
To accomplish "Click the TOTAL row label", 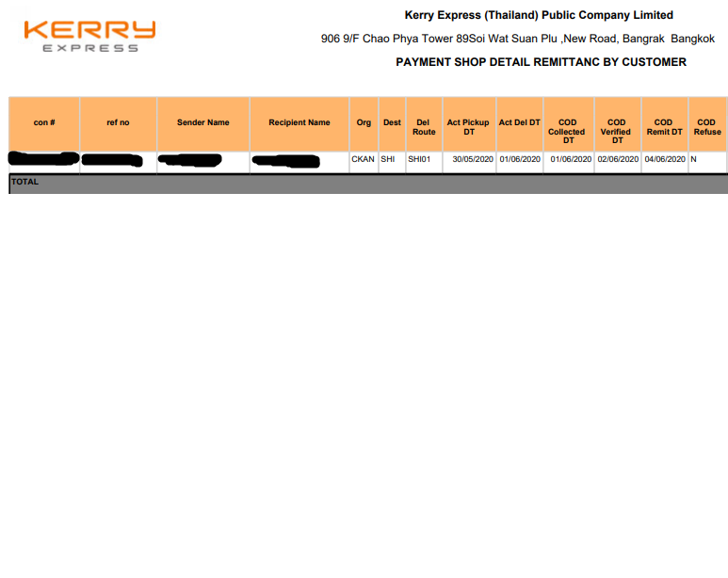I will pos(25,182).
